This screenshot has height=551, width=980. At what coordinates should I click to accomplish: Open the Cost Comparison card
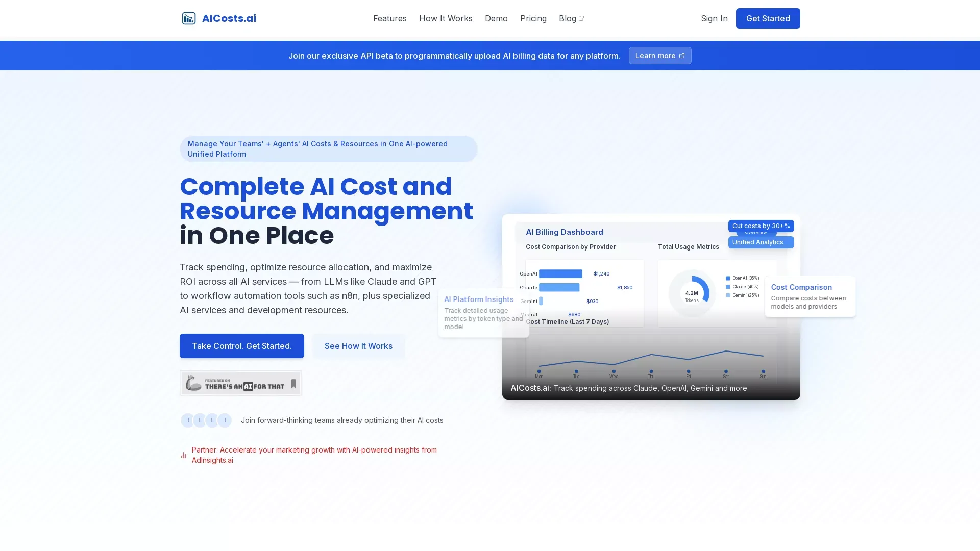pos(810,296)
